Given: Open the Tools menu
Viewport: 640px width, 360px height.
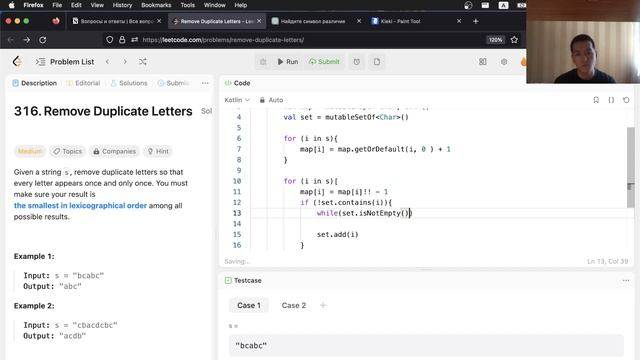Looking at the screenshot, I should [188, 5].
